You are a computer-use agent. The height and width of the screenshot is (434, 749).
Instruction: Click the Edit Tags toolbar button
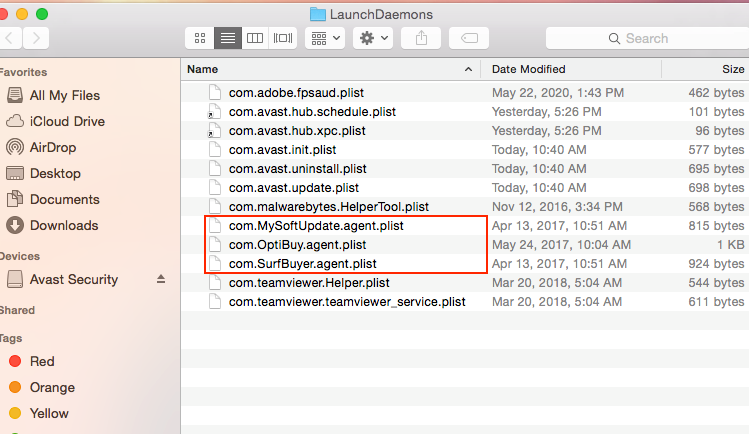point(469,38)
